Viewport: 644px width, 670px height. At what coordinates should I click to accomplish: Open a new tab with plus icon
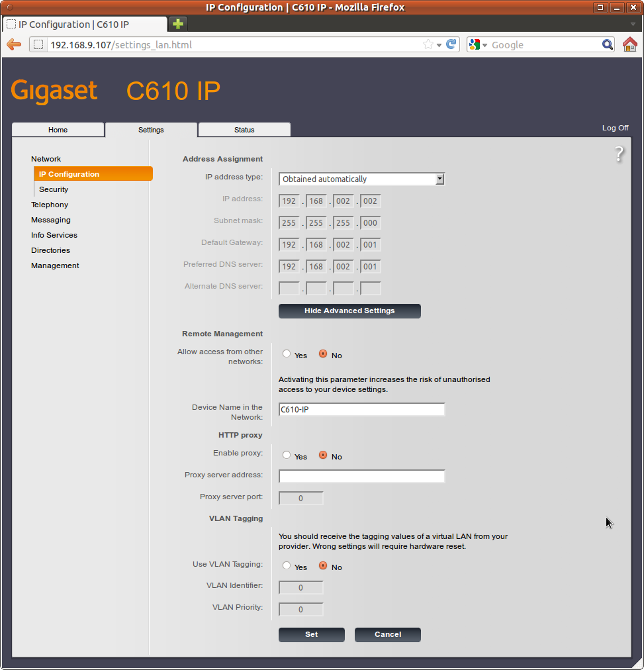[178, 24]
